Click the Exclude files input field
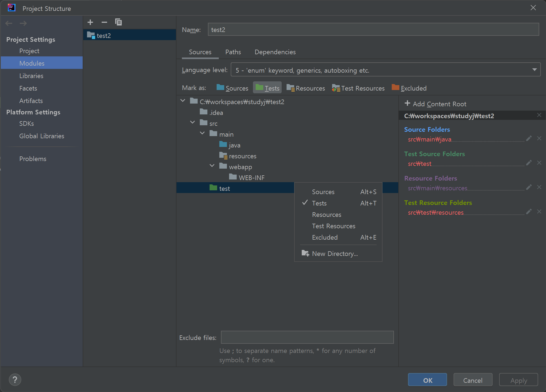This screenshot has width=546, height=392. click(x=307, y=337)
